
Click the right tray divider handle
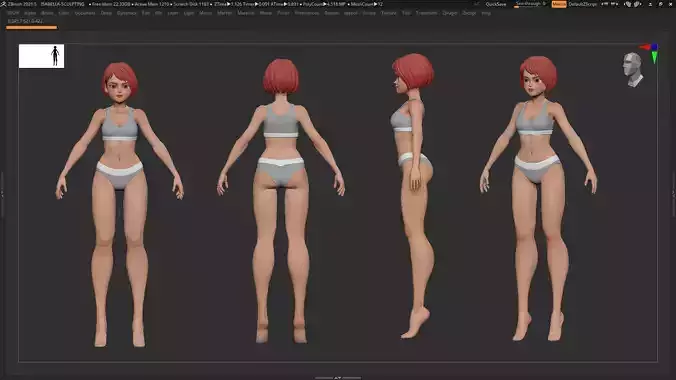(673, 194)
